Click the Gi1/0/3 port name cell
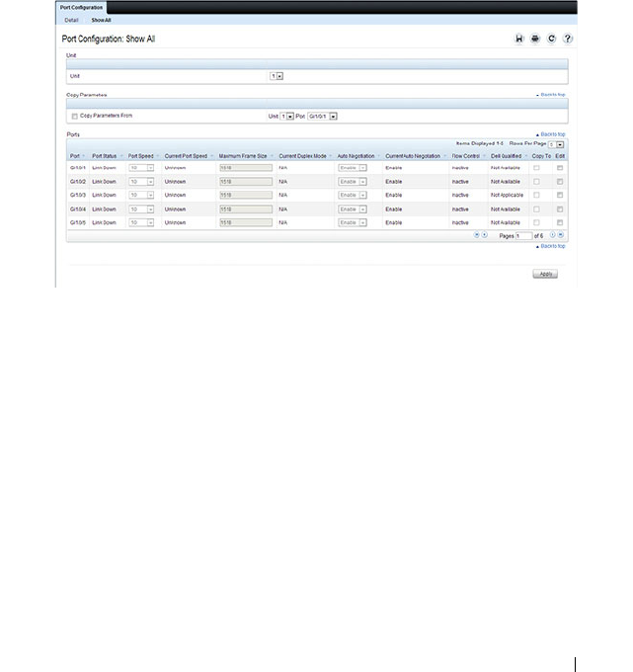 (x=78, y=195)
